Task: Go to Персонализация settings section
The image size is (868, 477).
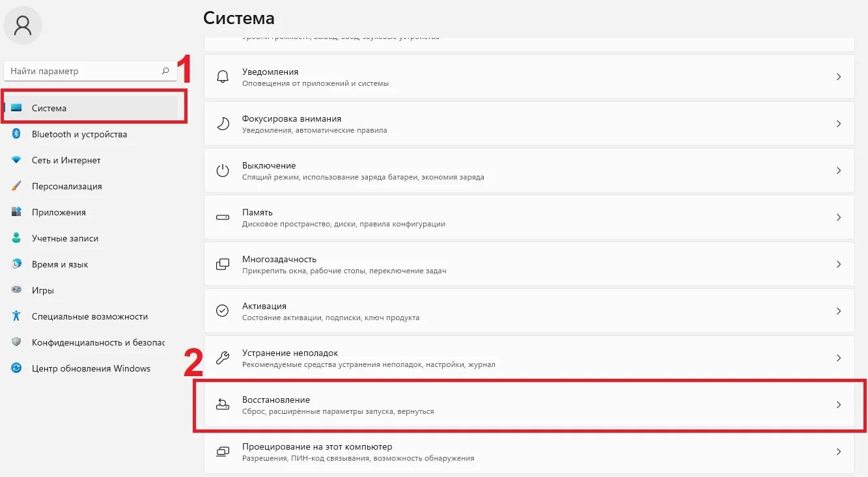Action: (x=66, y=186)
